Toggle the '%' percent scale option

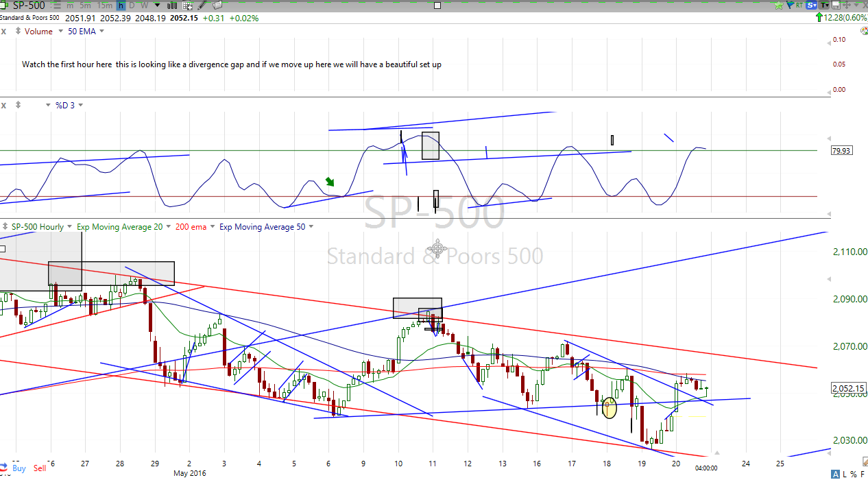tap(853, 475)
